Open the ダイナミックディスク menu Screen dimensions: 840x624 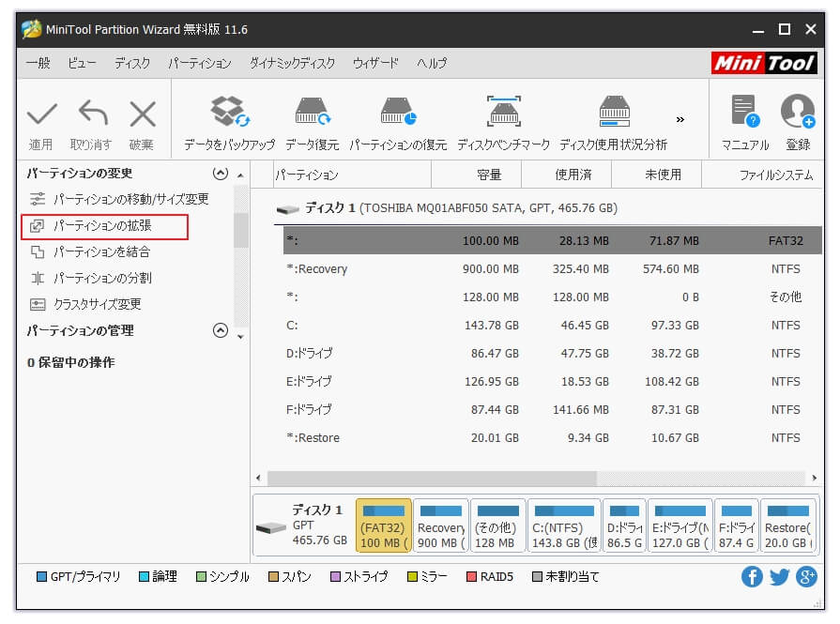292,63
